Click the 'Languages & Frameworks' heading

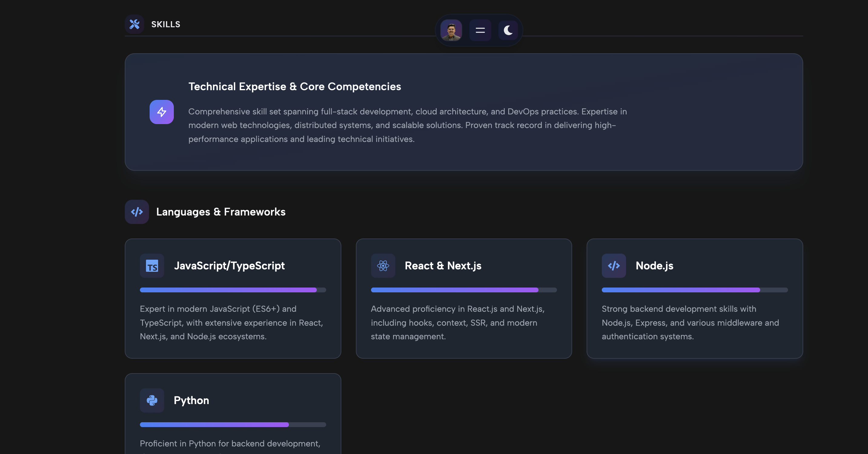point(221,212)
